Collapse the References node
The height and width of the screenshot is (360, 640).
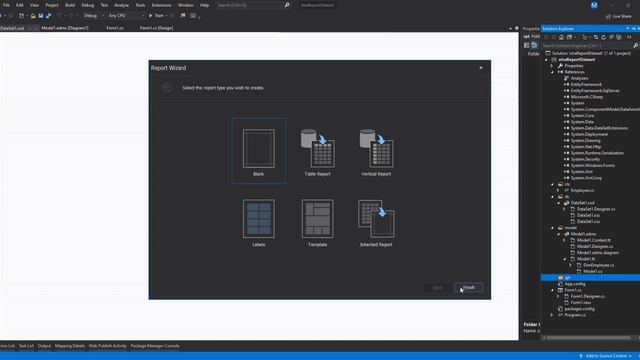pyautogui.click(x=553, y=72)
